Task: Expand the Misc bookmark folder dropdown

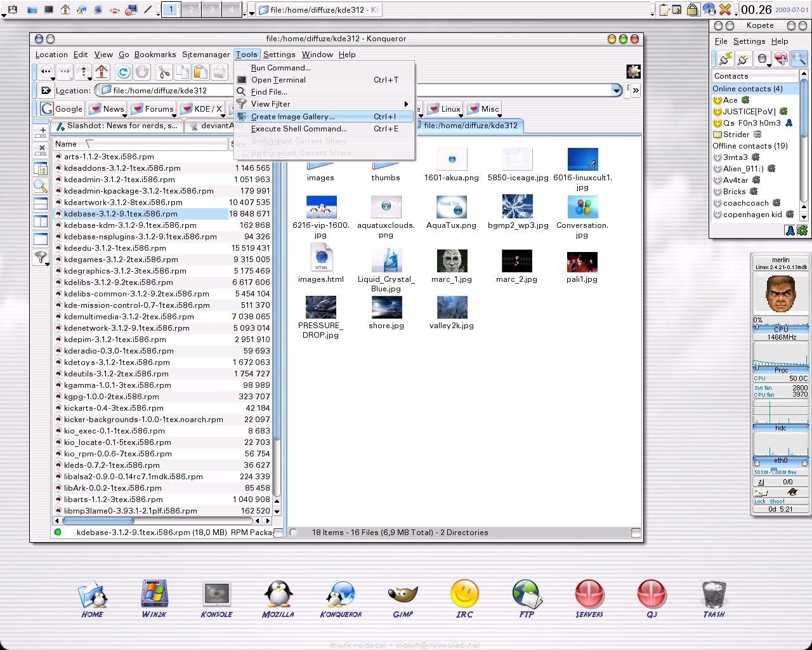Action: 483,109
